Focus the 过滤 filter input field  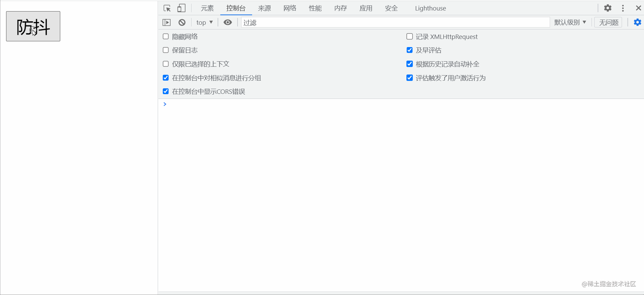pos(395,22)
